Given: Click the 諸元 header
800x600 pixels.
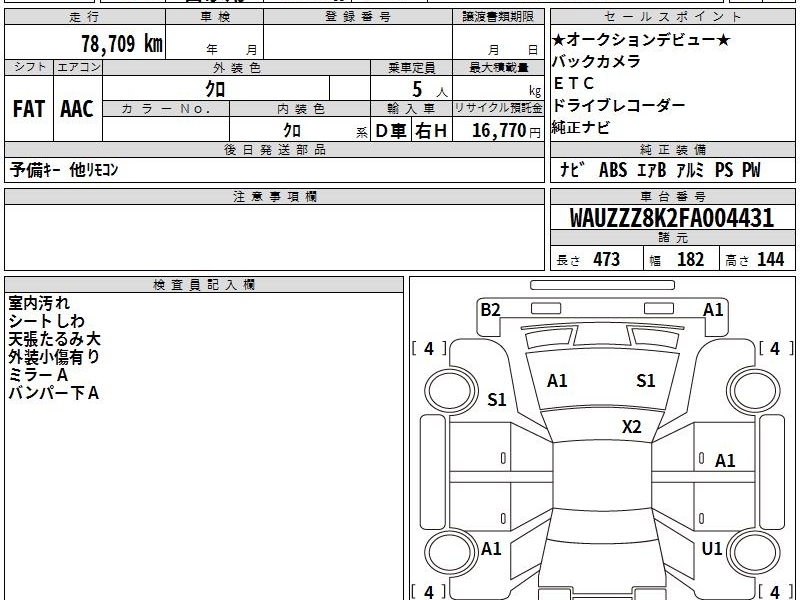Looking at the screenshot, I should pyautogui.click(x=672, y=238).
